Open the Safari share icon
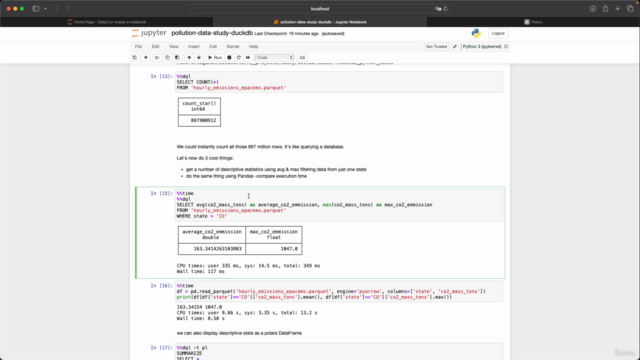 coord(605,9)
